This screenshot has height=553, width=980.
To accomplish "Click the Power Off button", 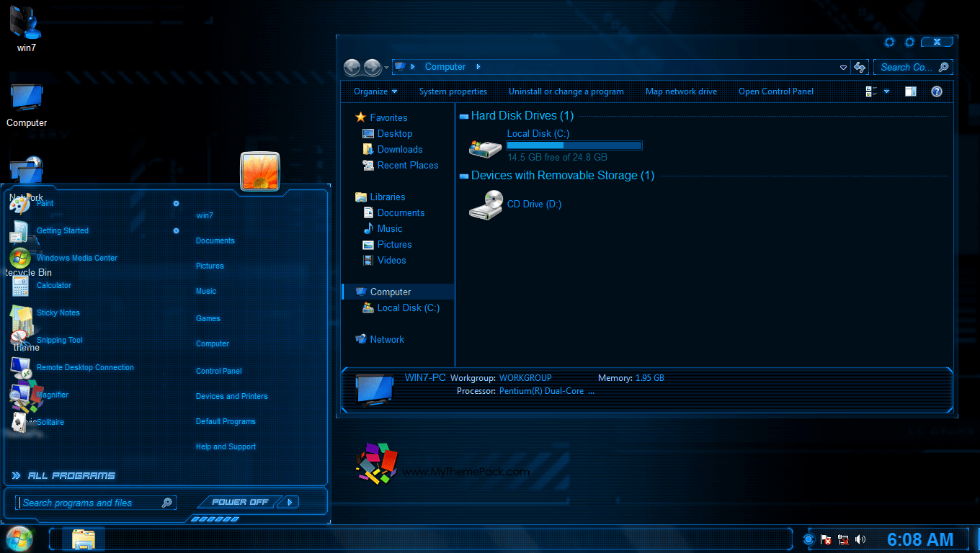I will [x=241, y=502].
